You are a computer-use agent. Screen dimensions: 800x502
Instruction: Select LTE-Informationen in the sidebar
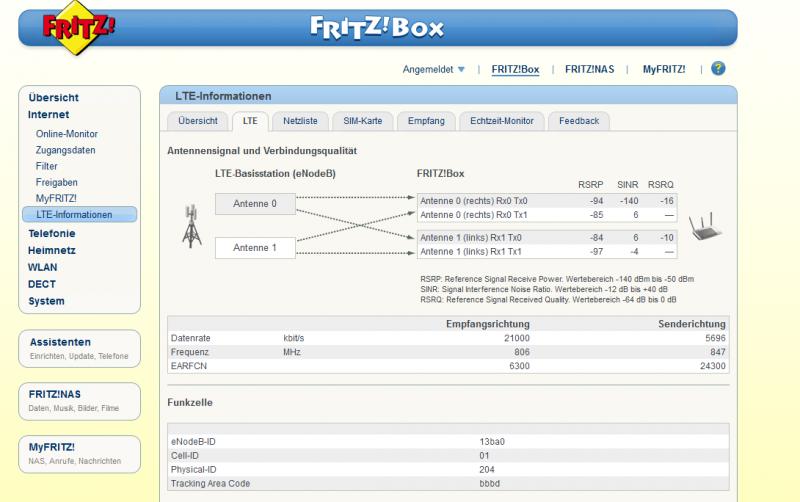[80, 214]
